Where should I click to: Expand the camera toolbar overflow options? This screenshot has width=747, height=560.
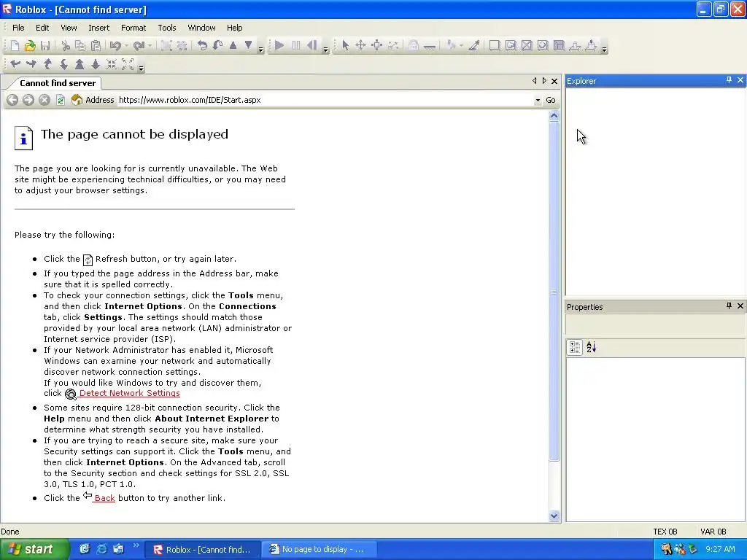(141, 68)
